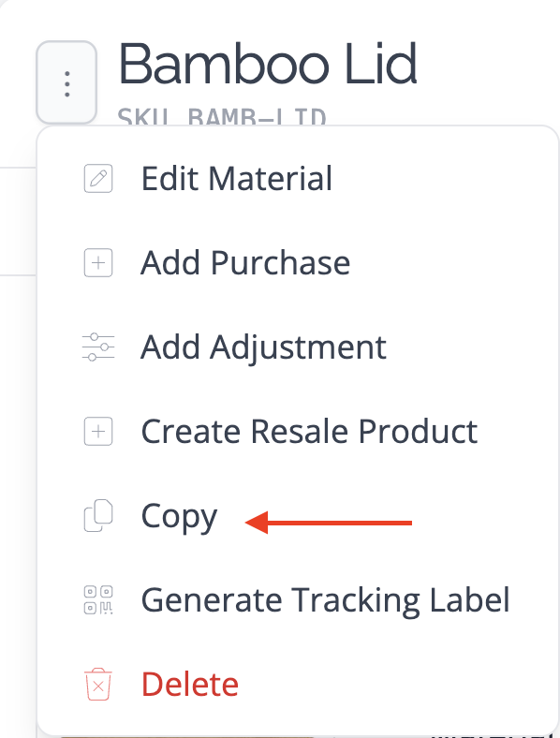The image size is (560, 738).
Task: Click the duplicate pages icon beside Copy
Action: click(98, 515)
